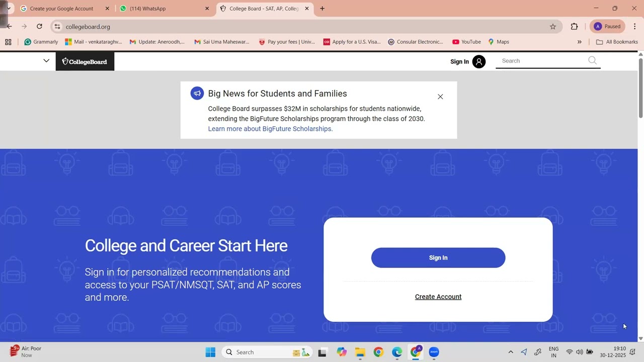Go back to the previous page
This screenshot has width=644, height=362.
(9, 26)
